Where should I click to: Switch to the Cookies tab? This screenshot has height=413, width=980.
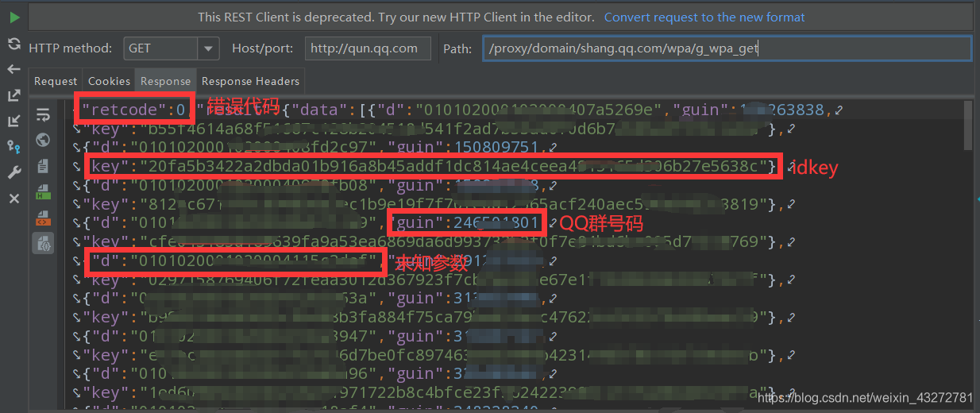click(109, 81)
